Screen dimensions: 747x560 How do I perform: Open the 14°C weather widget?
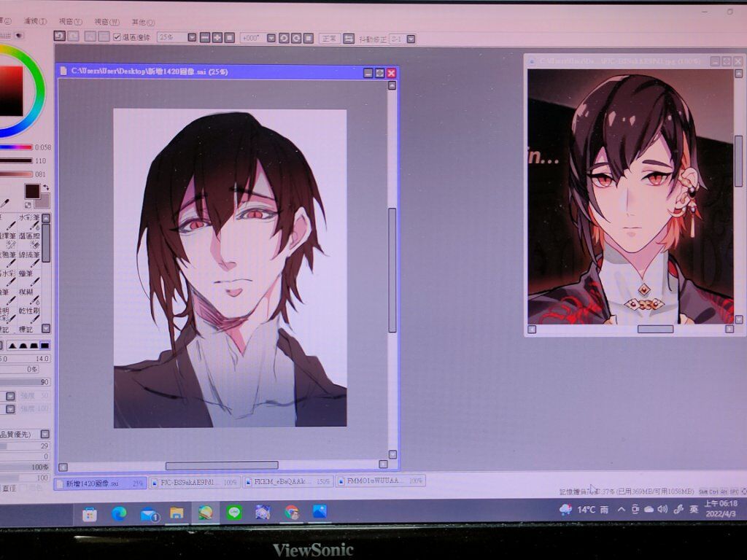584,510
